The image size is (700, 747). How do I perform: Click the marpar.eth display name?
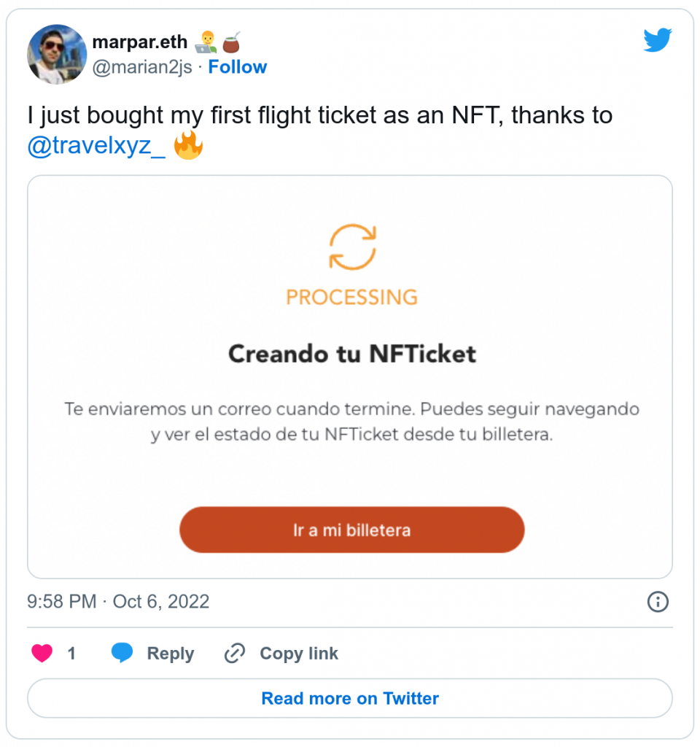[139, 43]
